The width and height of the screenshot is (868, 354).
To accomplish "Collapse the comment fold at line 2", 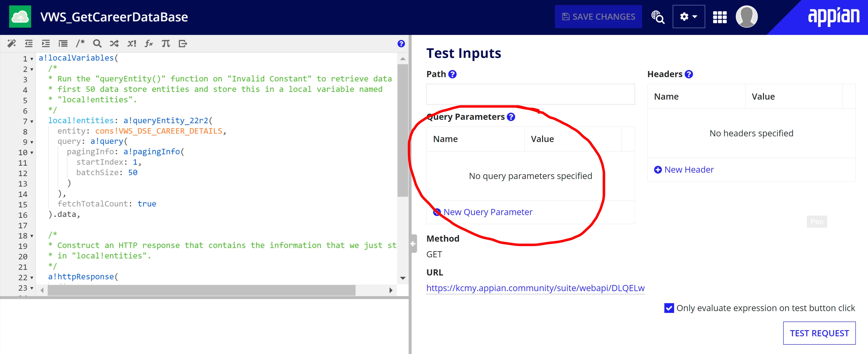I will tap(32, 69).
